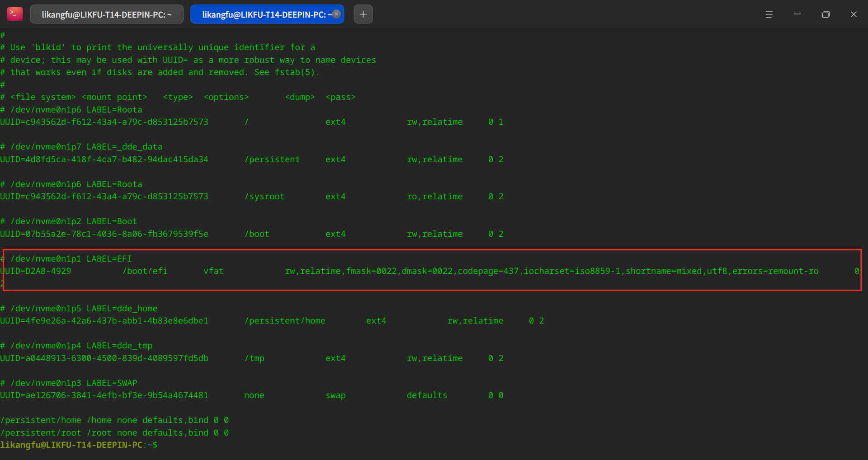Image resolution: width=868 pixels, height=460 pixels.
Task: Close the active terminal tab
Action: coord(336,14)
